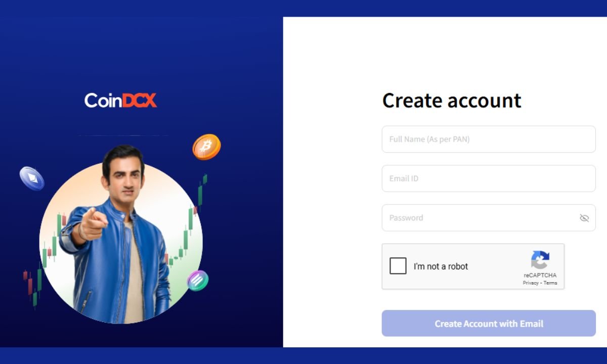The image size is (607, 364).
Task: Click the CoinDCX logo
Action: (120, 100)
